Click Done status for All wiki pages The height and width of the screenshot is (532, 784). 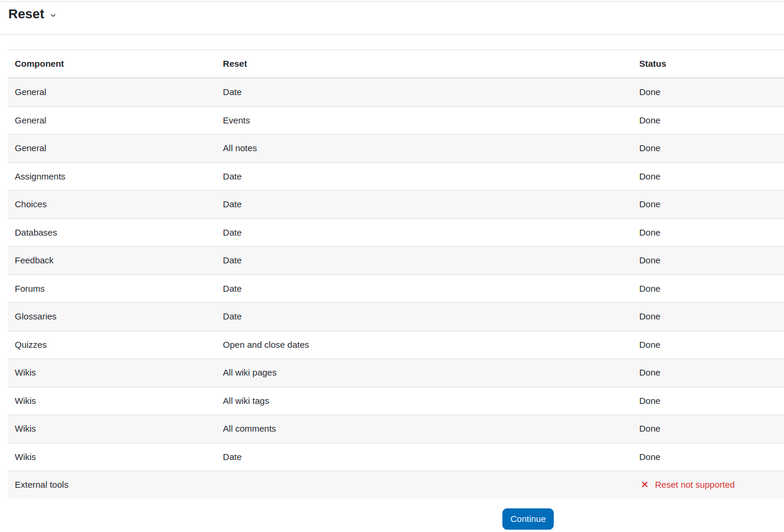649,373
